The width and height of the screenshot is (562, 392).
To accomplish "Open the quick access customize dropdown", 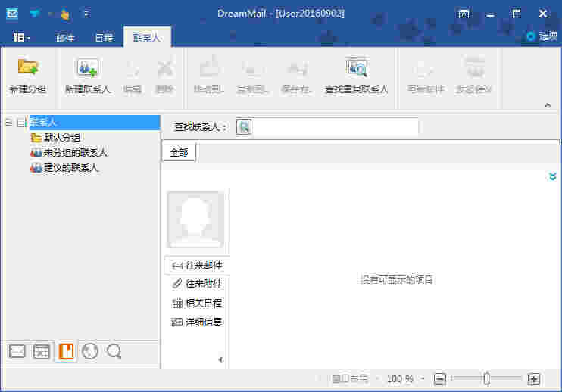I will 86,14.
